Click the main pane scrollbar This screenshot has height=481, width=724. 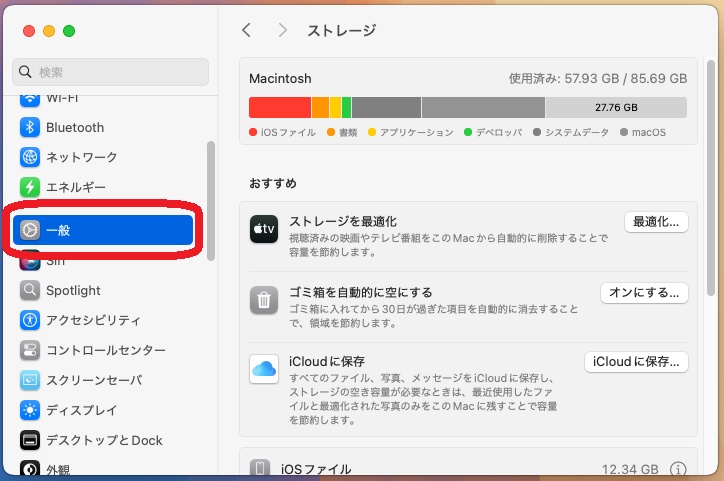711,178
